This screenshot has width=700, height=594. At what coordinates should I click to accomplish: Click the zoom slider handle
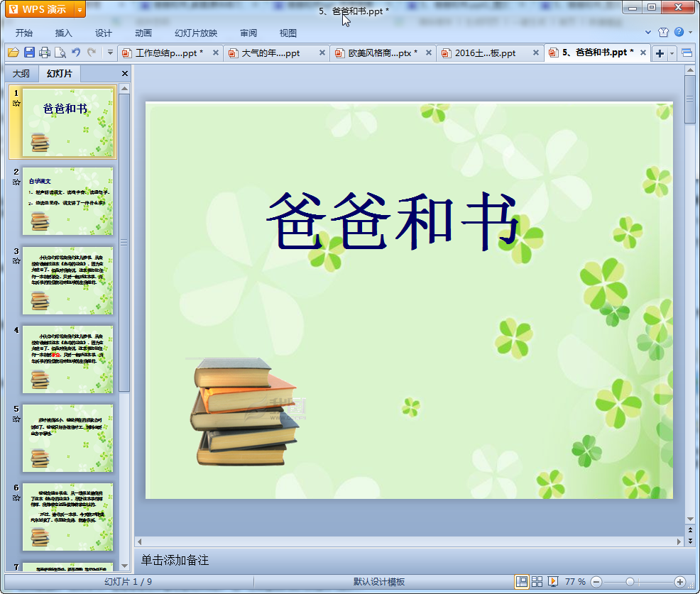point(630,582)
